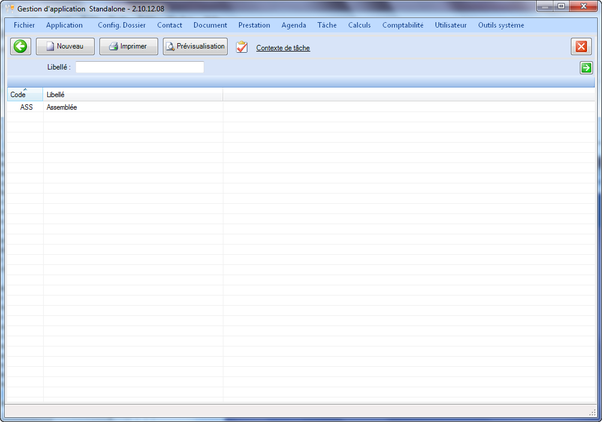Open Prévisualisation print preview
This screenshot has height=422, width=602.
pyautogui.click(x=195, y=46)
